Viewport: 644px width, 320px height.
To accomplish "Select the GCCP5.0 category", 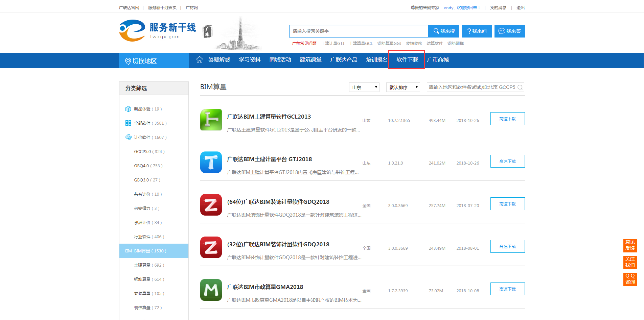I will (149, 152).
